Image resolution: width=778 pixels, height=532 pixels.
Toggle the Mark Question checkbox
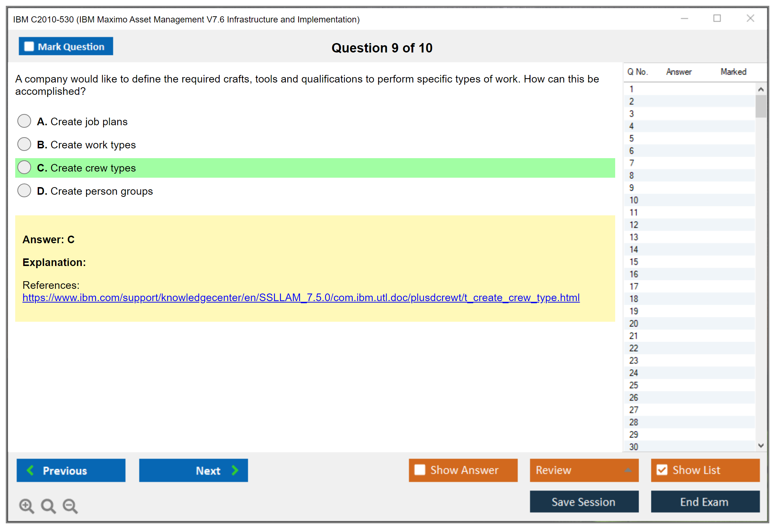pos(29,47)
